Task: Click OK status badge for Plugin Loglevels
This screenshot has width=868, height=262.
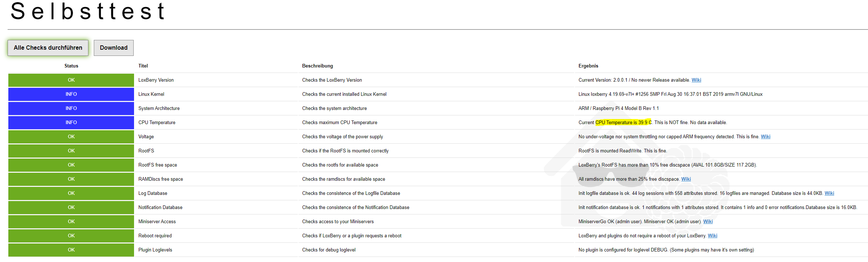Action: (71, 250)
